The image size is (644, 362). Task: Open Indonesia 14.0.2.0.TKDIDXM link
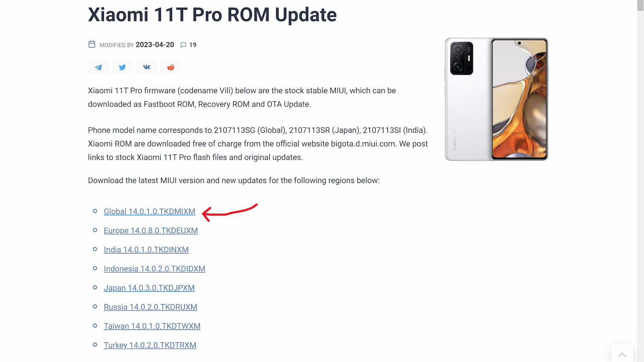pos(155,269)
